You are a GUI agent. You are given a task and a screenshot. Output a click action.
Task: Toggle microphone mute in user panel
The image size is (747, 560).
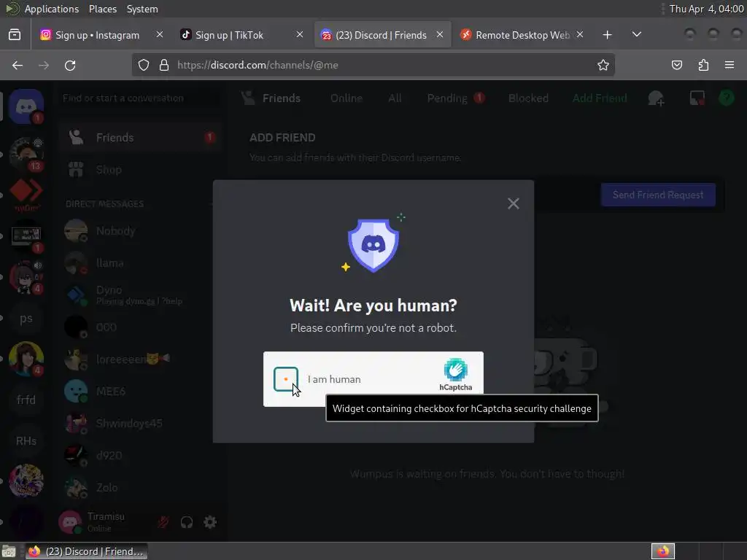pos(163,522)
